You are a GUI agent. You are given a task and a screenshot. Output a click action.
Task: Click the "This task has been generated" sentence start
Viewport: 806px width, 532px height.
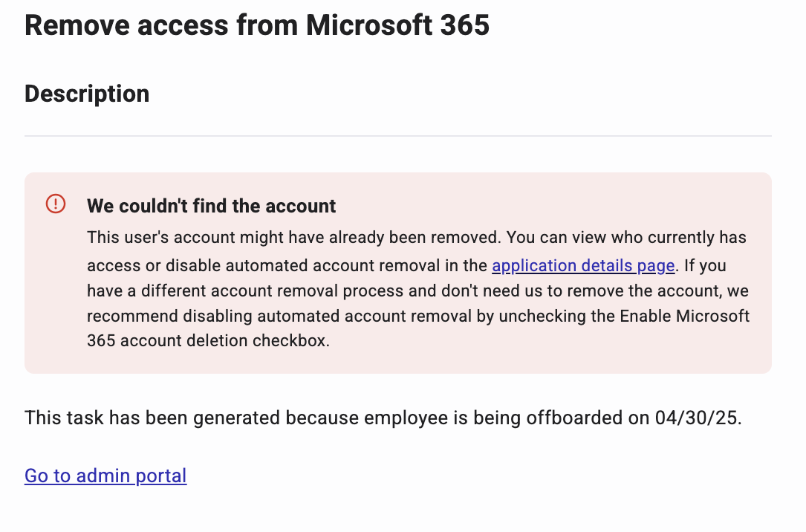(134, 418)
